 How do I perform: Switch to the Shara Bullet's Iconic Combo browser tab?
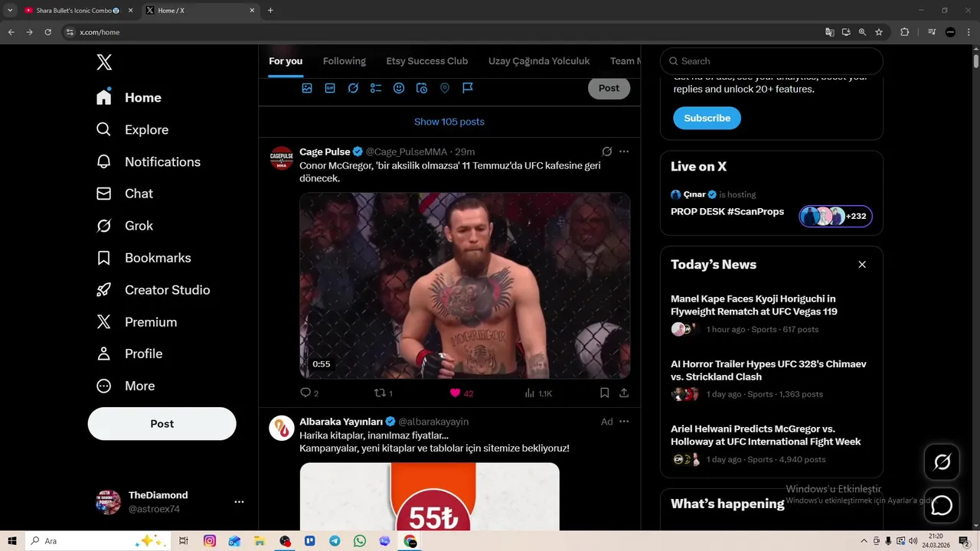(78, 11)
